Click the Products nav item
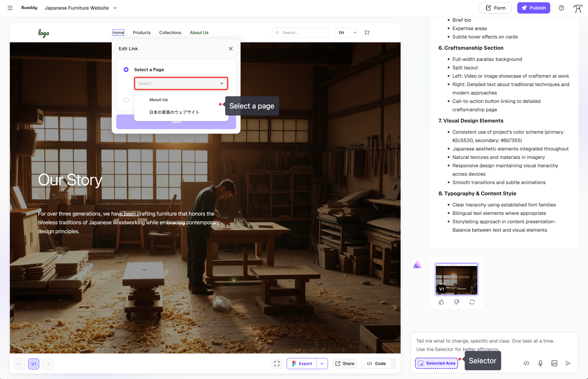Viewport: 588px width, 379px height. pyautogui.click(x=142, y=33)
